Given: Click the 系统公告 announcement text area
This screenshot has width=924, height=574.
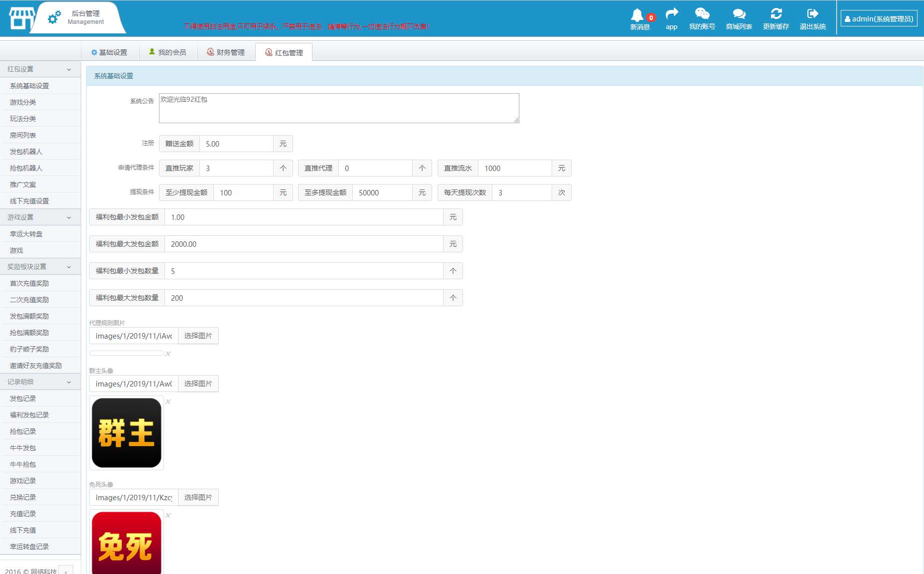Looking at the screenshot, I should coord(339,108).
